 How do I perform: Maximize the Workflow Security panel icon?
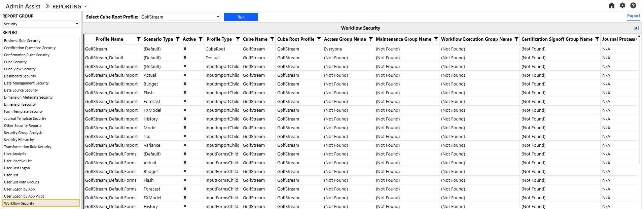pyautogui.click(x=636, y=28)
